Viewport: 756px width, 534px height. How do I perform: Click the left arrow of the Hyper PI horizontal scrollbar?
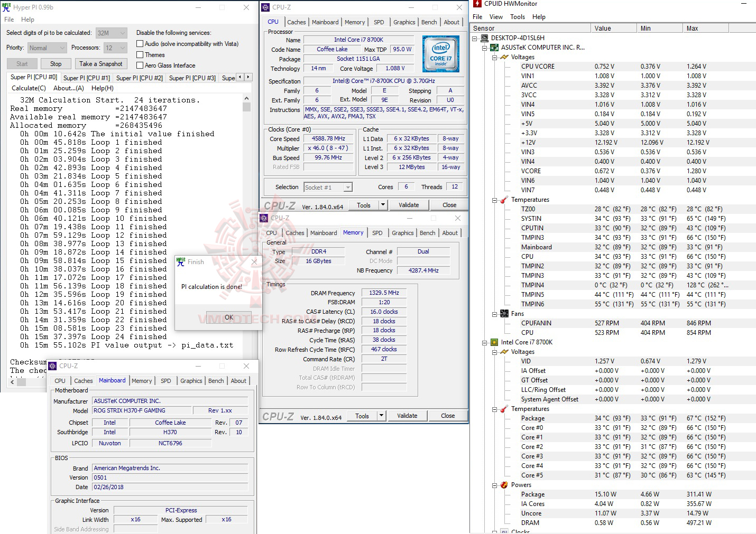point(13,381)
